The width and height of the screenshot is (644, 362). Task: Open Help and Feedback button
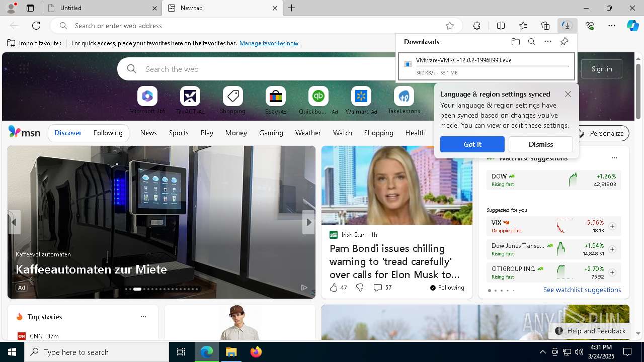(591, 331)
